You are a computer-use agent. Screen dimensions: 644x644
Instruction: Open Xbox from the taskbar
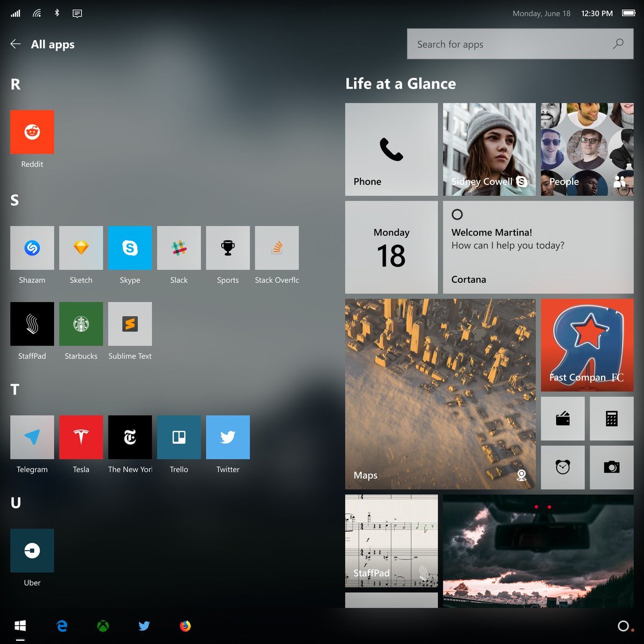103,626
